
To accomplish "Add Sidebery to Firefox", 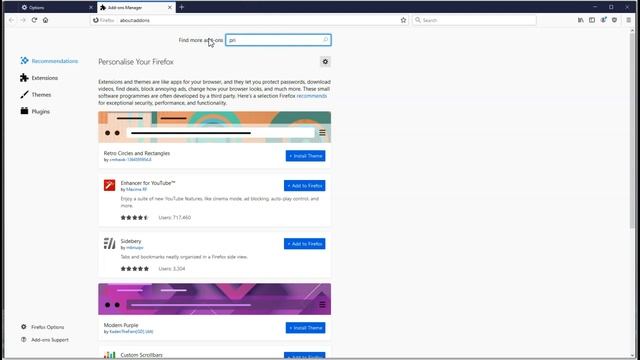I will (x=304, y=244).
